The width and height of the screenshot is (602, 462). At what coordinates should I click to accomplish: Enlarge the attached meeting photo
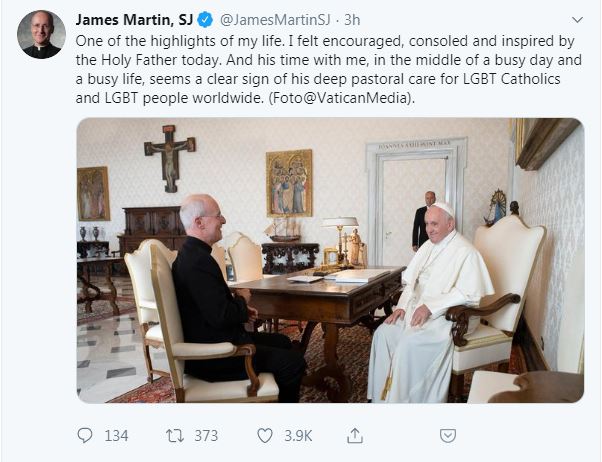tap(329, 260)
